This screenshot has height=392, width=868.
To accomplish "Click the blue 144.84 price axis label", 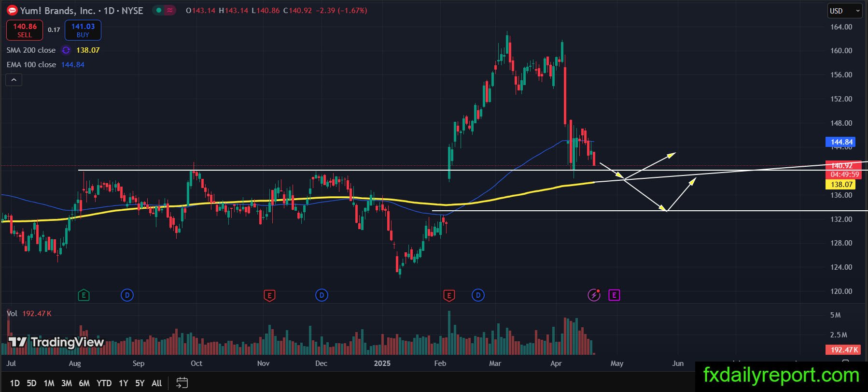I will point(841,142).
